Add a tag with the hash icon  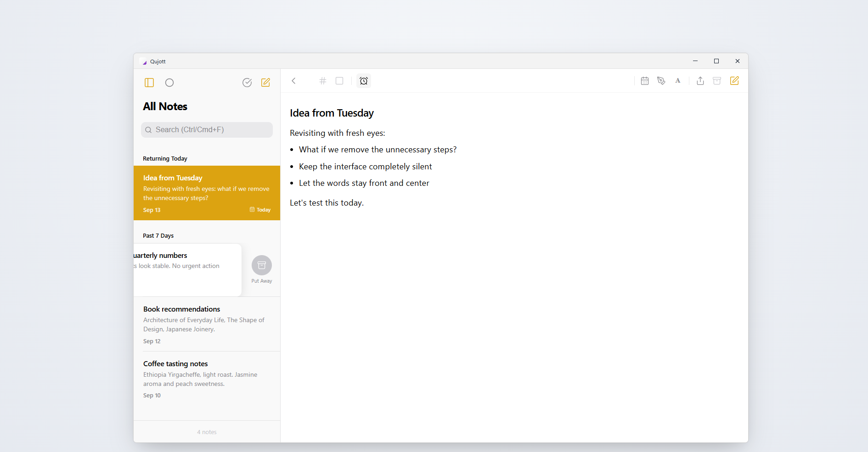[323, 81]
